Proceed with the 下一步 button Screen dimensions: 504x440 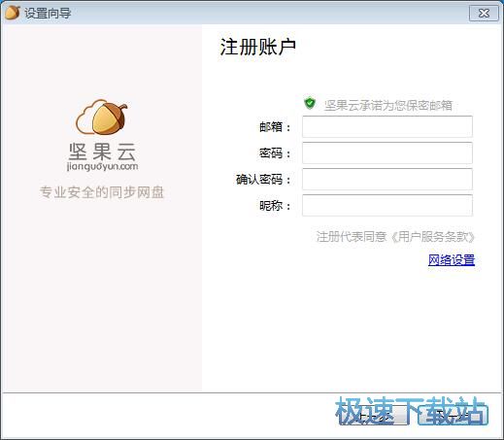click(x=453, y=416)
